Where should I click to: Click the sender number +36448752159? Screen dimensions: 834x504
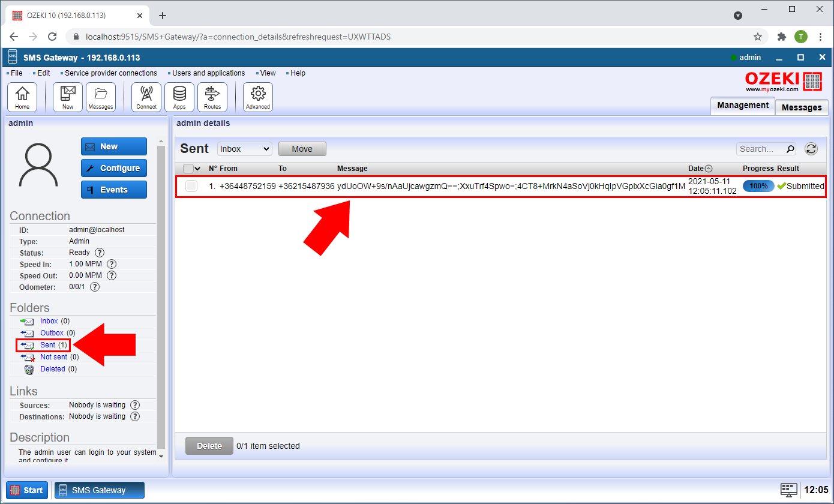pos(248,186)
